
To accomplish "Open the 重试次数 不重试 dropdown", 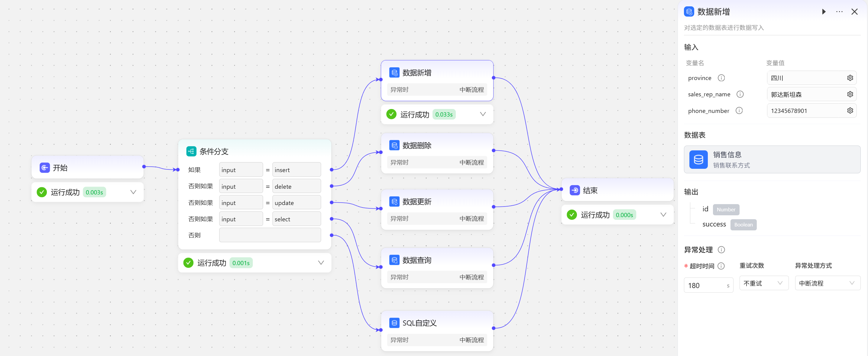I will click(763, 283).
